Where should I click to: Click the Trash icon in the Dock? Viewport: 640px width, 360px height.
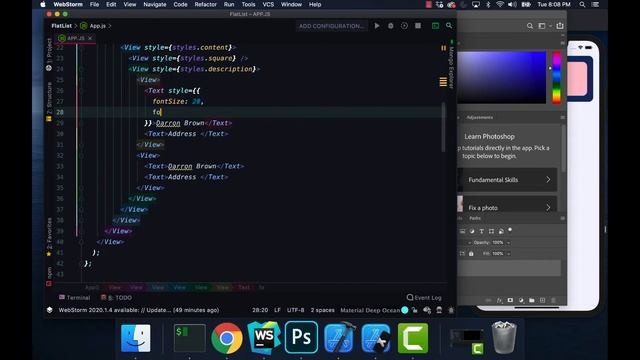[504, 338]
